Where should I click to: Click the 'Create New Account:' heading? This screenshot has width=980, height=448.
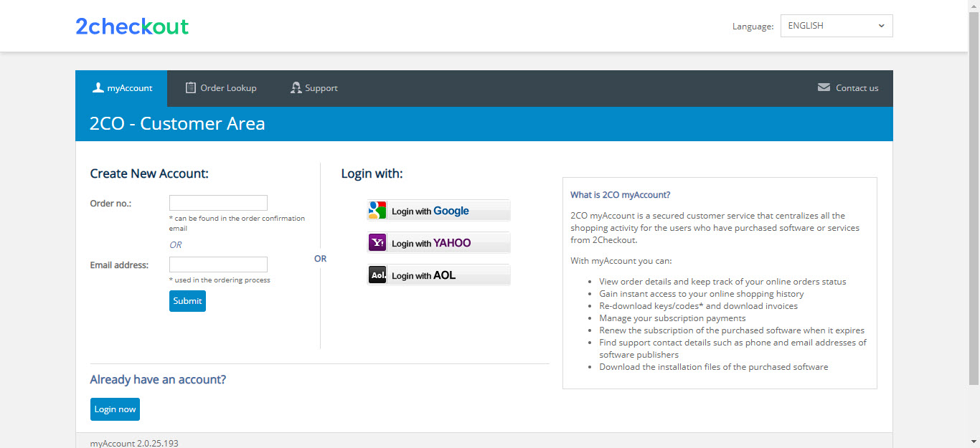[149, 173]
